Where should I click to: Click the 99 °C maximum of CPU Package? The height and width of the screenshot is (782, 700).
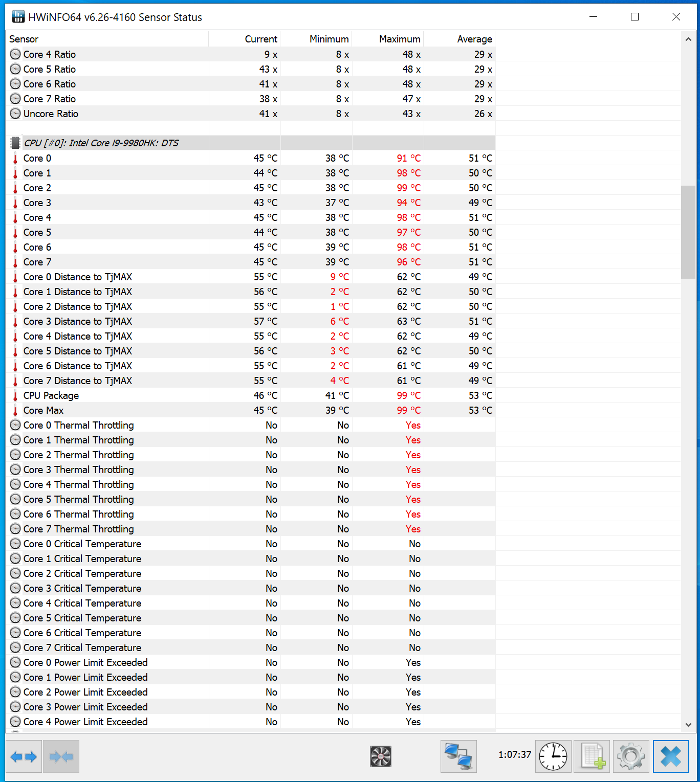408,395
